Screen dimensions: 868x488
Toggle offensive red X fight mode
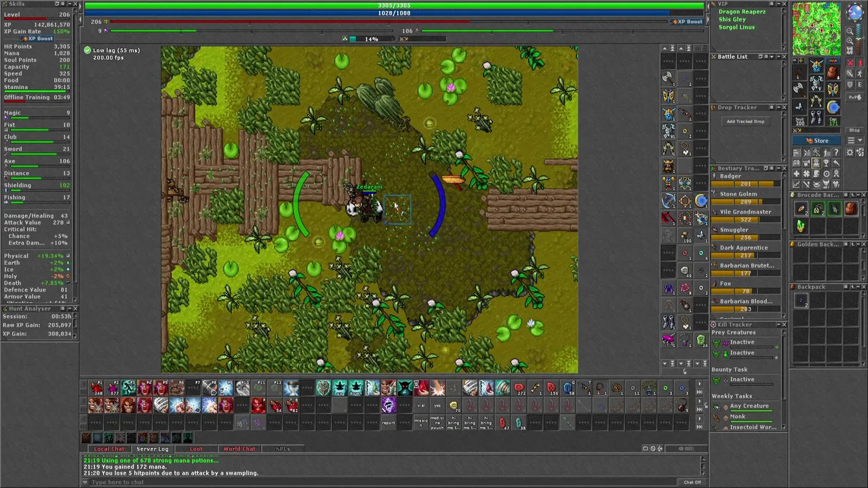click(x=850, y=62)
